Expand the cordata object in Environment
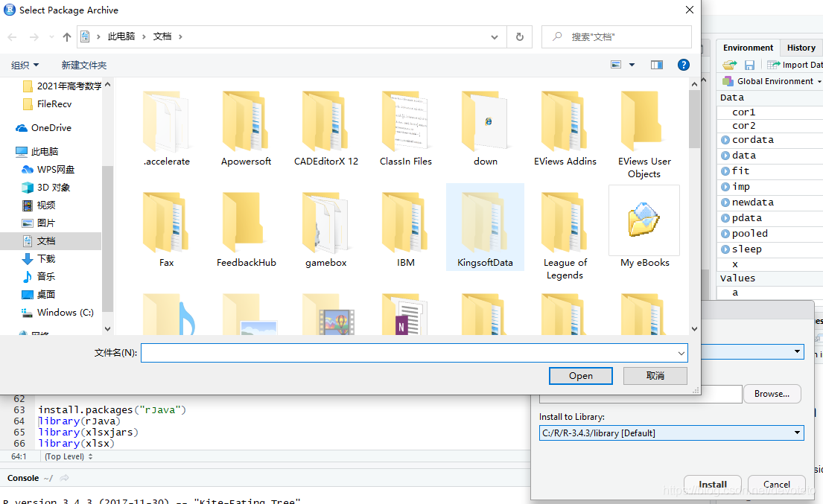The height and width of the screenshot is (504, 823). 725,140
